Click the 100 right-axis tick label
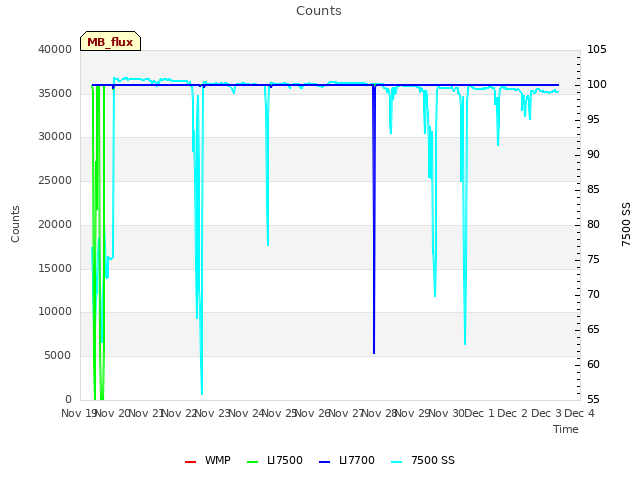Image resolution: width=640 pixels, height=480 pixels. (x=597, y=84)
